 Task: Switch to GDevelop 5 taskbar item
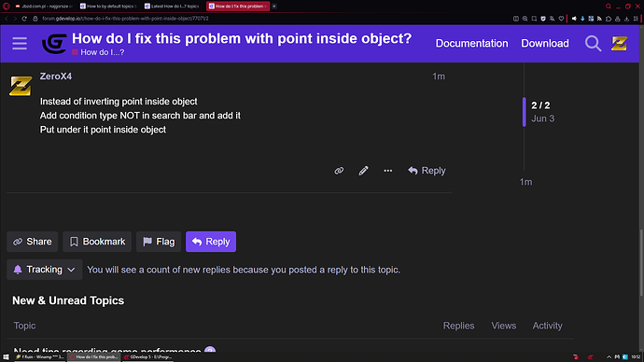pyautogui.click(x=147, y=357)
